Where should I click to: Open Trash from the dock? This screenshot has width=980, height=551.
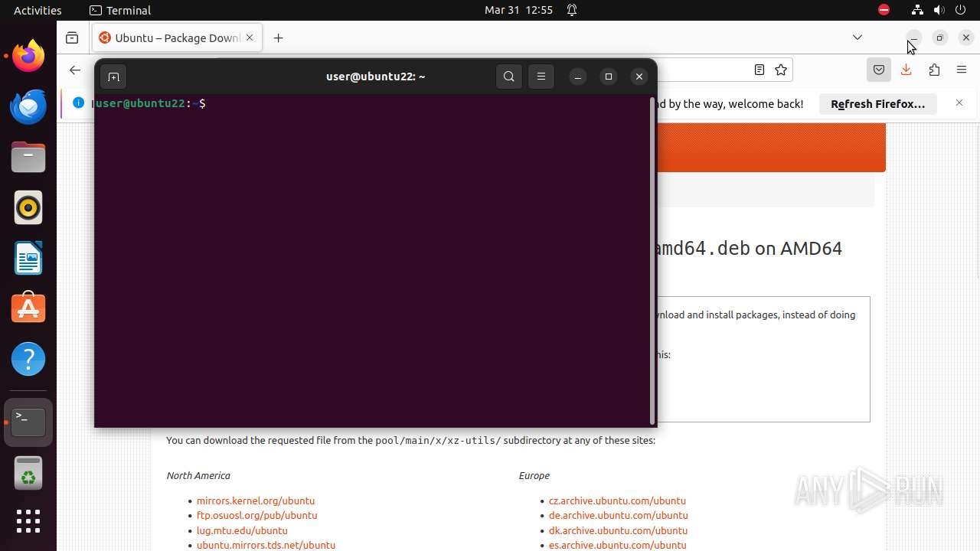28,473
